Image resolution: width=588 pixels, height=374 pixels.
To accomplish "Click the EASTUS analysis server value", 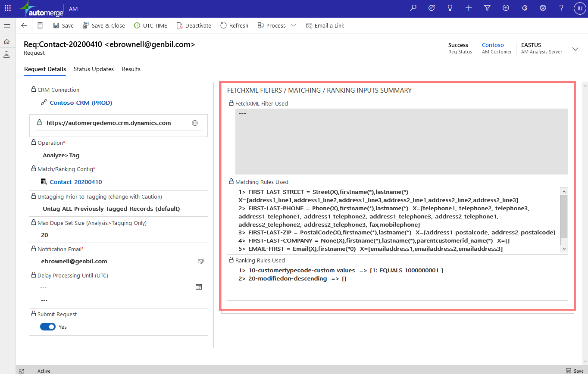I will (531, 45).
